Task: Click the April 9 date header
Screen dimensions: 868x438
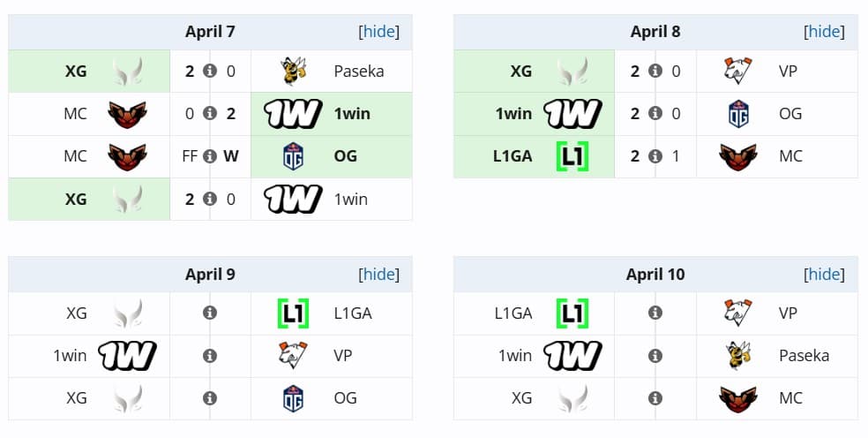Action: [210, 274]
